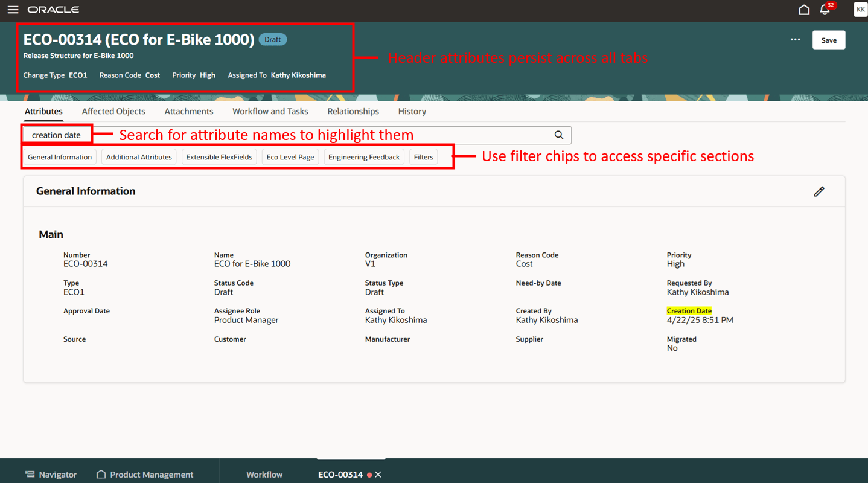This screenshot has width=868, height=483.
Task: Select the Extensible FlexFields filter chip
Action: pos(219,157)
